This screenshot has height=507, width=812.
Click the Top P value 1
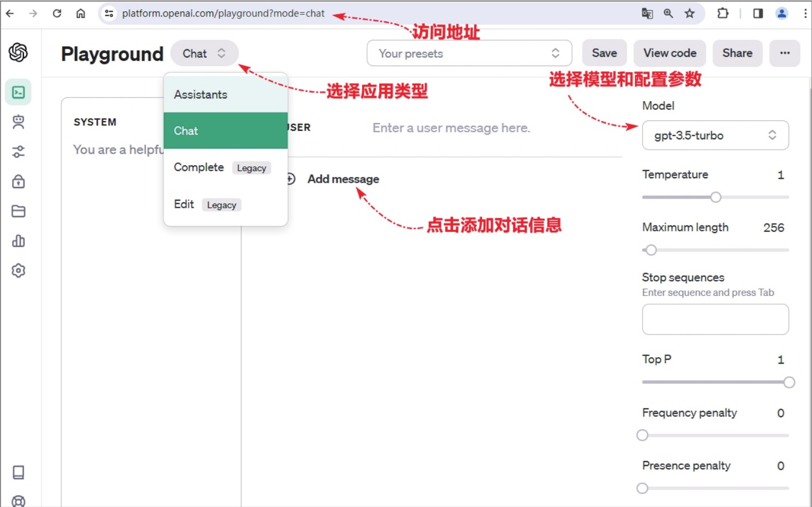coord(781,360)
